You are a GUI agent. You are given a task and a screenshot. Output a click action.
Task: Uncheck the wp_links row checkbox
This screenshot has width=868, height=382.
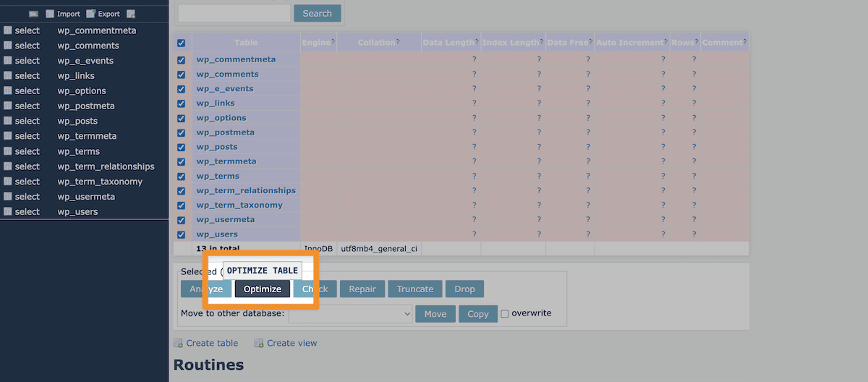182,103
